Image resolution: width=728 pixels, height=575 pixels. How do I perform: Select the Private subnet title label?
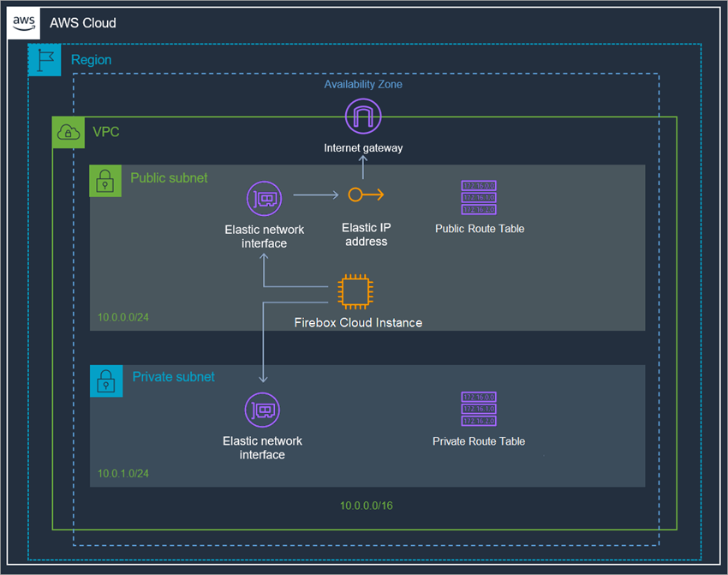coord(173,376)
